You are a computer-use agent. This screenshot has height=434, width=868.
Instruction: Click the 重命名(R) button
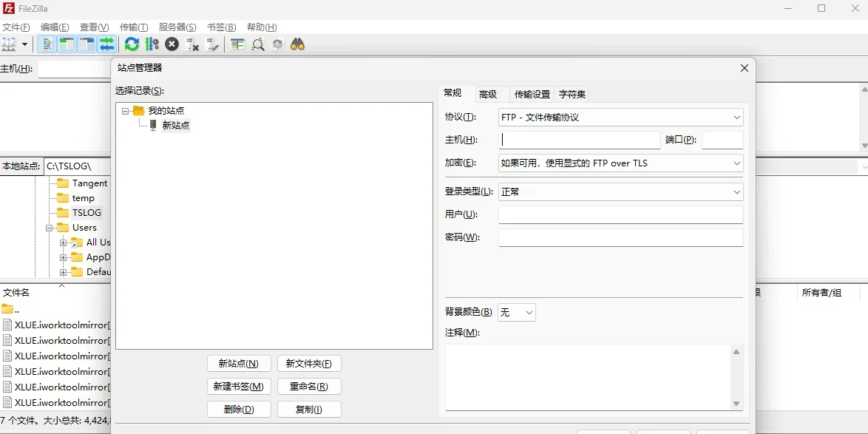[309, 387]
